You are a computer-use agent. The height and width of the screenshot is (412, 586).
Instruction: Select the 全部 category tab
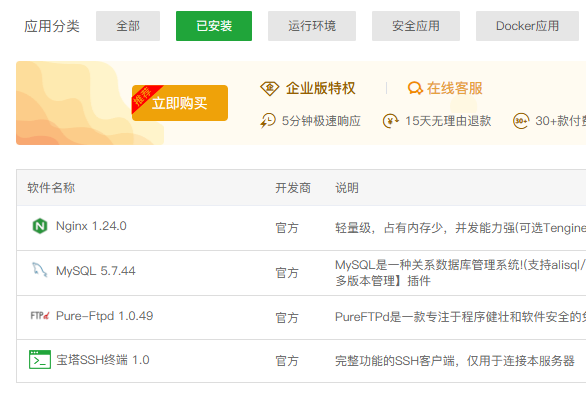(128, 26)
